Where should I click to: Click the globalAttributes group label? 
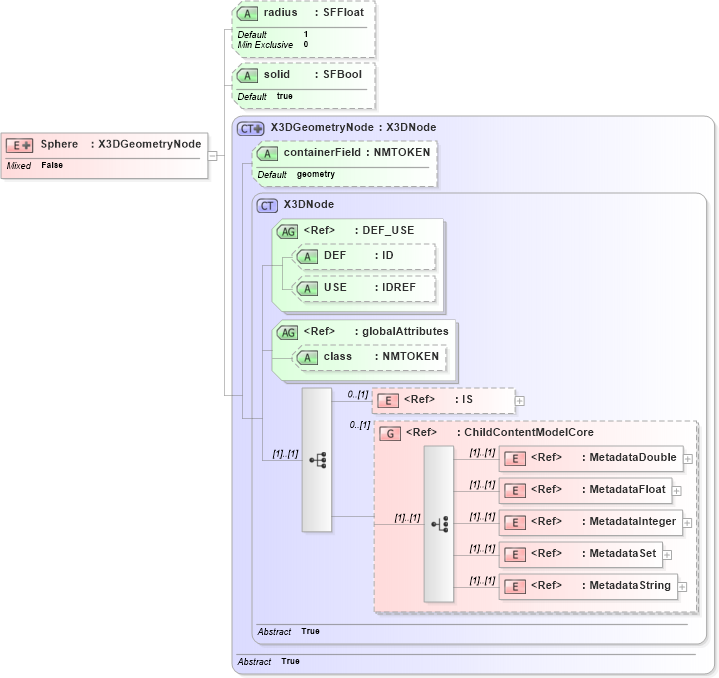405,331
